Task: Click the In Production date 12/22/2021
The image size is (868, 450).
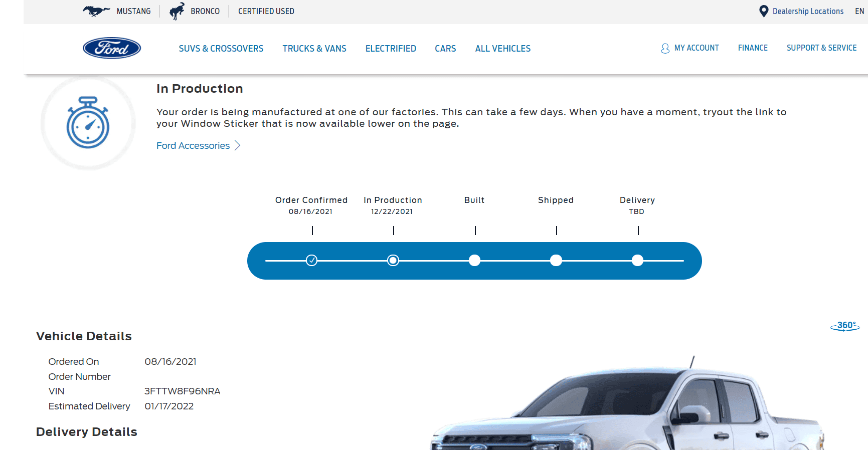Action: point(392,211)
